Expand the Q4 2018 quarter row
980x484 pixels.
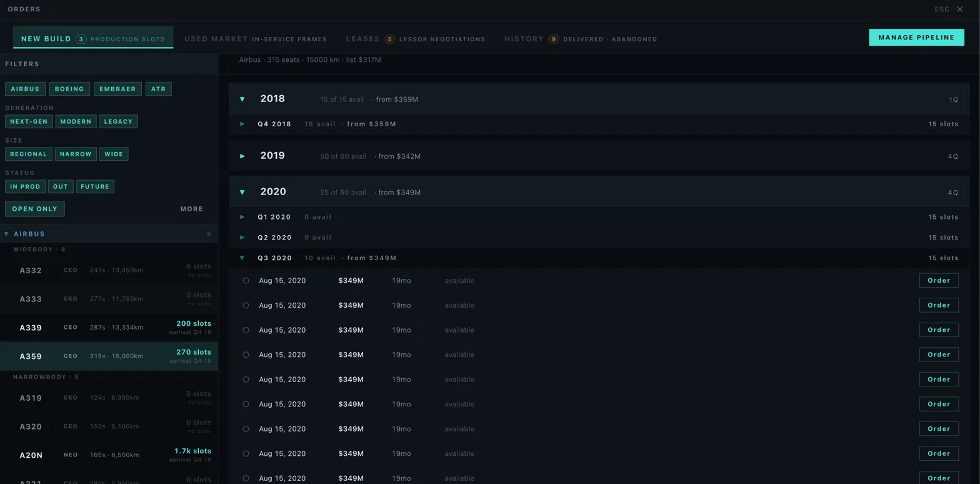pos(599,124)
